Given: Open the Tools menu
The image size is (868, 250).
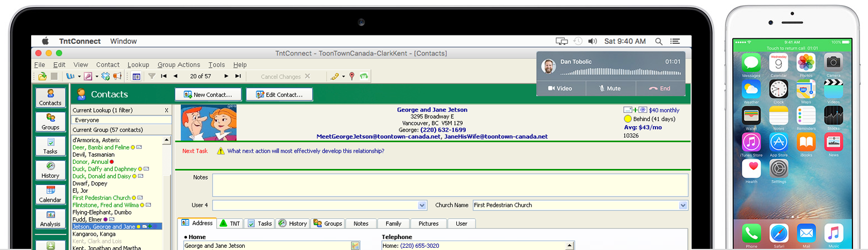Looking at the screenshot, I should tap(216, 65).
